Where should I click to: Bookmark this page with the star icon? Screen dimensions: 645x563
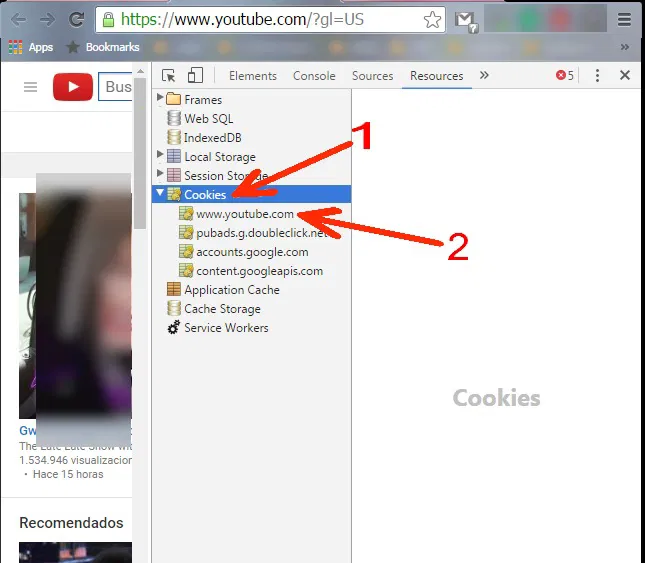(431, 19)
